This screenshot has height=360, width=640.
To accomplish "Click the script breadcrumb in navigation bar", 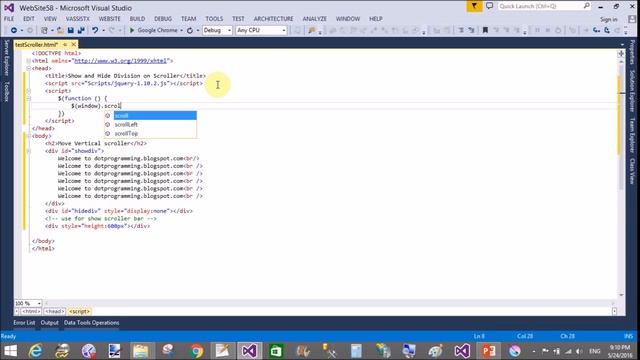I will [x=80, y=311].
